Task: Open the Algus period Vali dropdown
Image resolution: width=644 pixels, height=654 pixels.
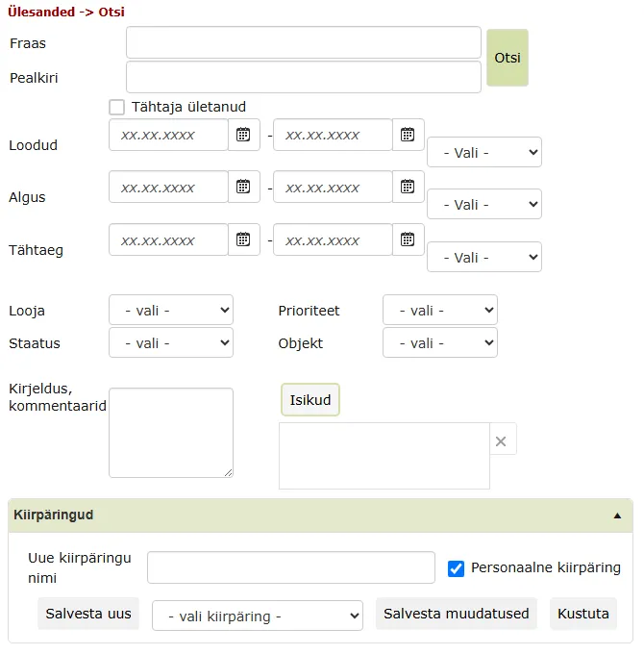Action: (x=484, y=204)
